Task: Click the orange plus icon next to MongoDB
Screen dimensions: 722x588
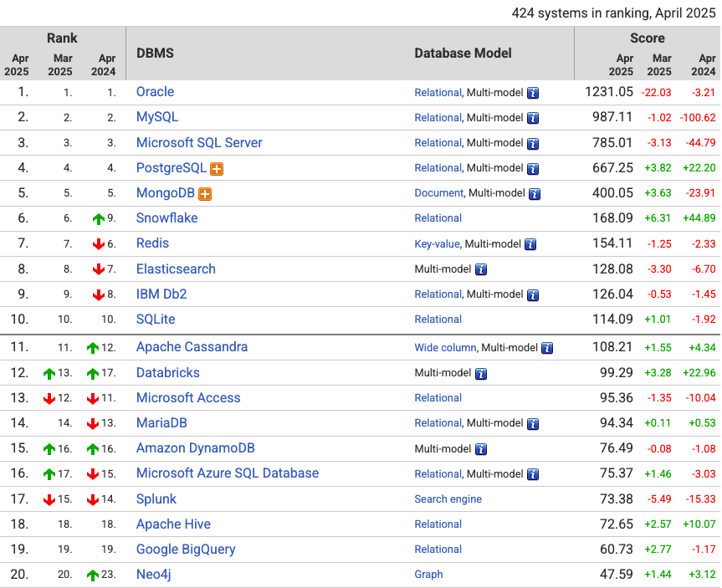Action: 205,194
